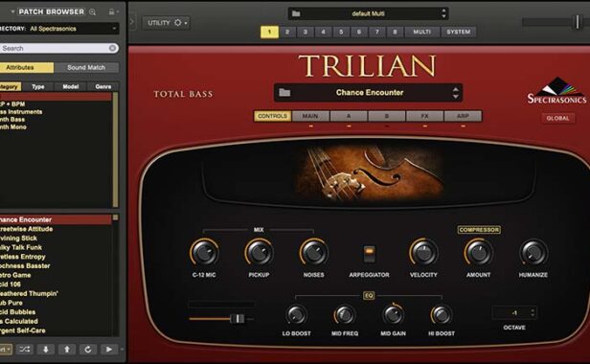Switch to the MAIN tab

coord(310,116)
